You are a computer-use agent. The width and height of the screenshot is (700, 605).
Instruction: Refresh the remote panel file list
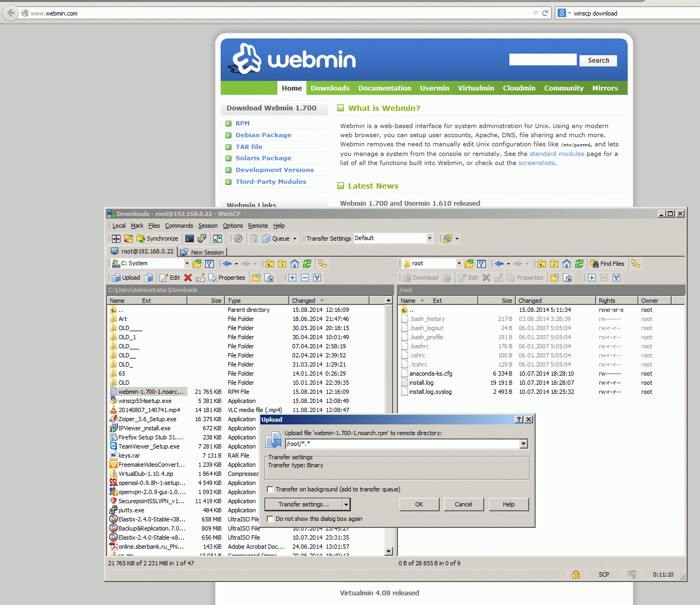coord(579,264)
